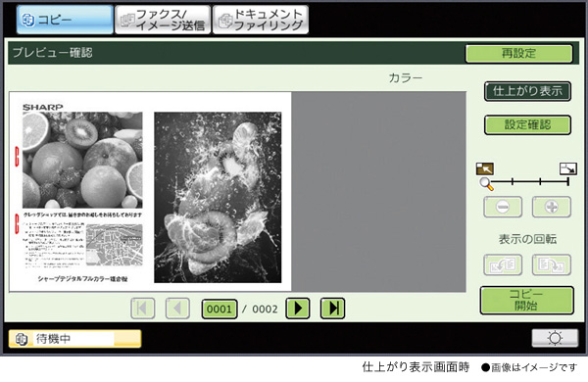Select the enlarge full-view icon
Screen dimensions: 588x382
pos(568,168)
